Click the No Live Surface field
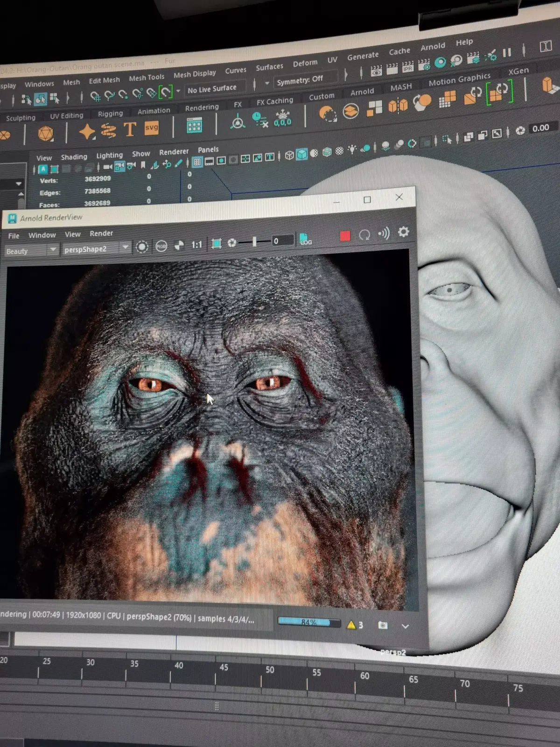The width and height of the screenshot is (560, 747). click(215, 89)
